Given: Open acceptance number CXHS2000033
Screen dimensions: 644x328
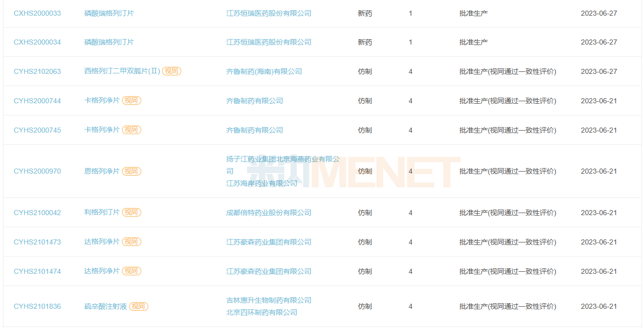Looking at the screenshot, I should (37, 13).
